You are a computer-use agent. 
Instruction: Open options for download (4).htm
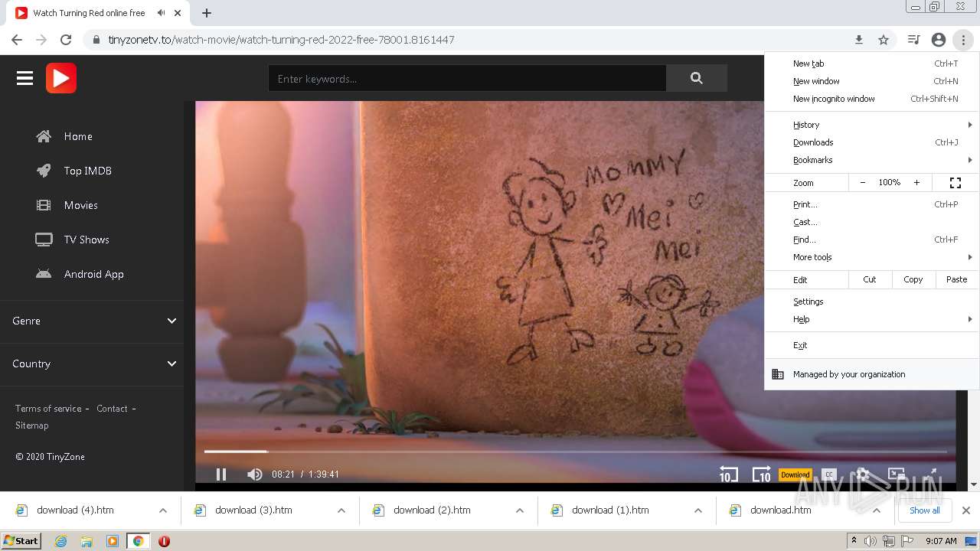click(x=163, y=510)
